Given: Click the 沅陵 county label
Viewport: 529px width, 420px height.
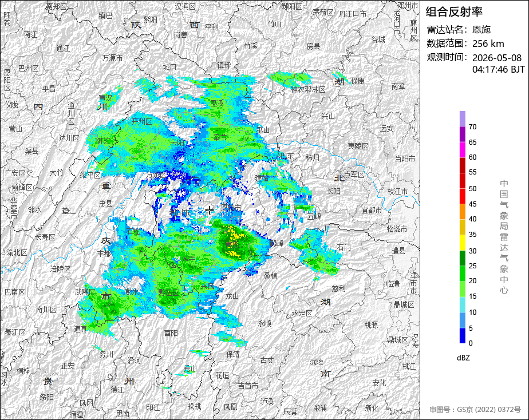Looking at the screenshot, I should point(317,361).
